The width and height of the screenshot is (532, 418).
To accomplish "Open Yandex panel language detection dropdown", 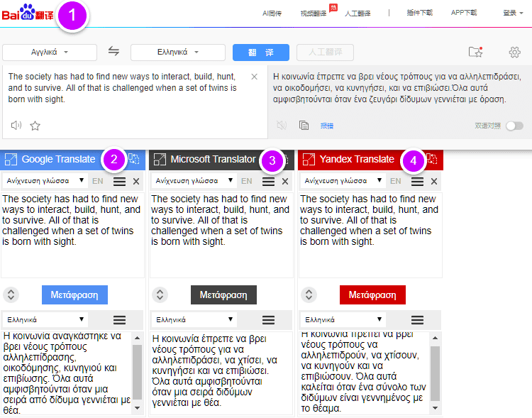I will [x=343, y=181].
